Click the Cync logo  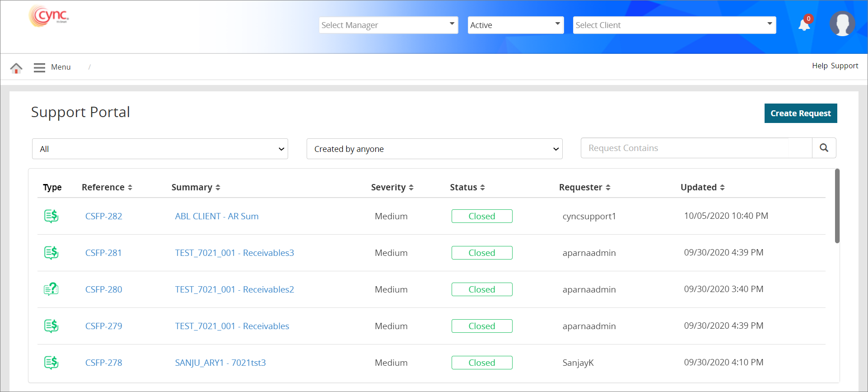[x=49, y=16]
